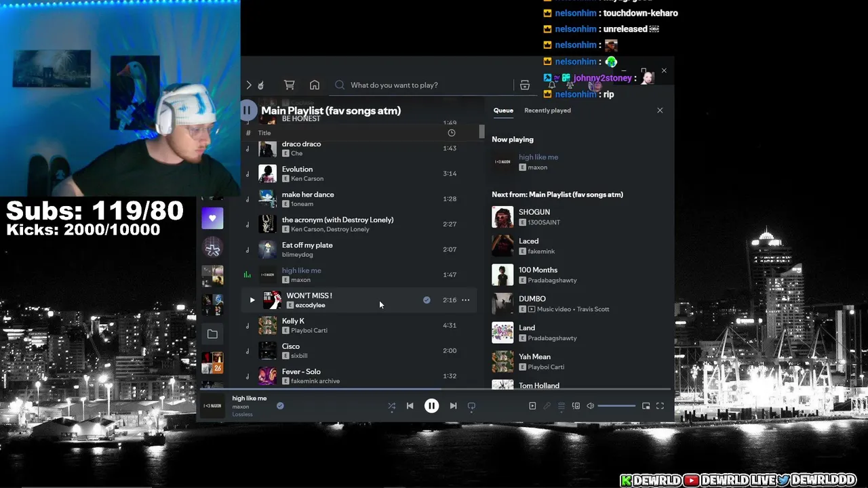Click the lyrics microphone icon
This screenshot has width=868, height=488.
(547, 406)
